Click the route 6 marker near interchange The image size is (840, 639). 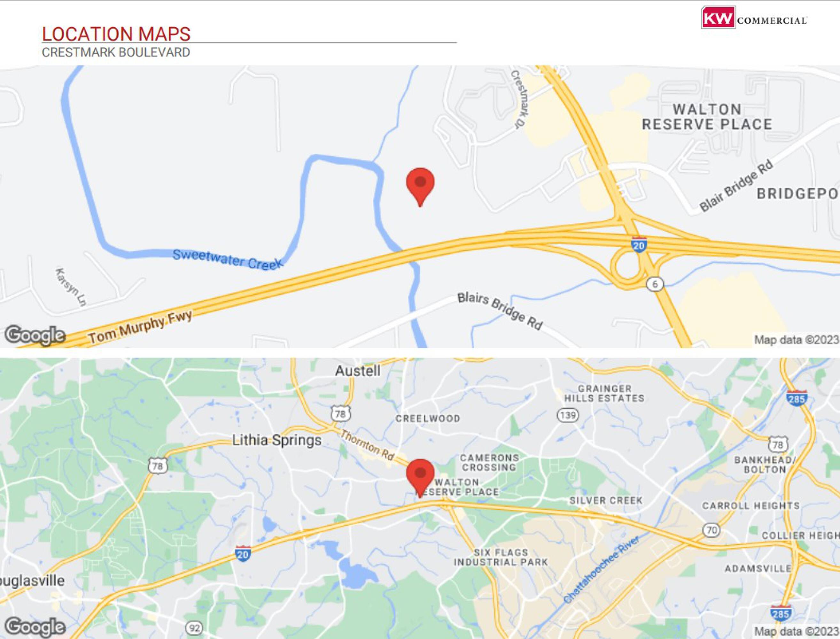pos(655,284)
